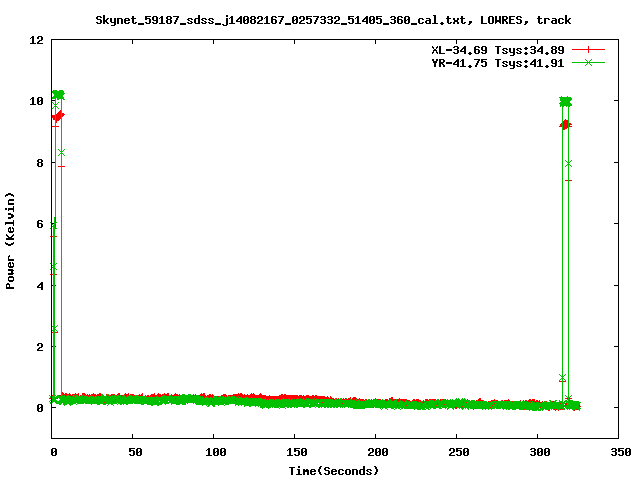
Task: Click x-axis tick label 200
Action: click(378, 452)
